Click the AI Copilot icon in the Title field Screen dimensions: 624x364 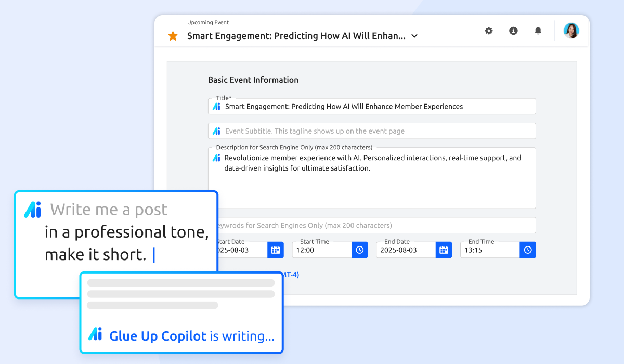pyautogui.click(x=216, y=106)
